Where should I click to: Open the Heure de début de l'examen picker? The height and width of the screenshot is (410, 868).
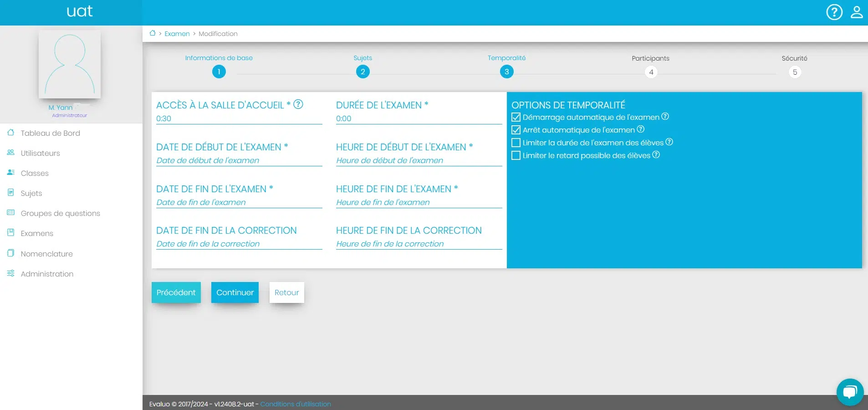(x=419, y=160)
